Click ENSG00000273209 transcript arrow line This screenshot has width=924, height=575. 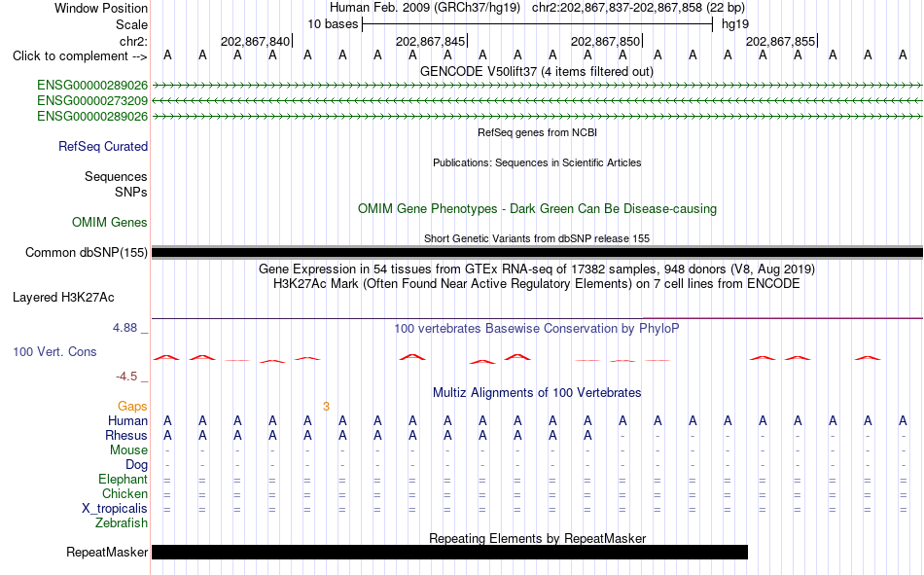point(537,101)
